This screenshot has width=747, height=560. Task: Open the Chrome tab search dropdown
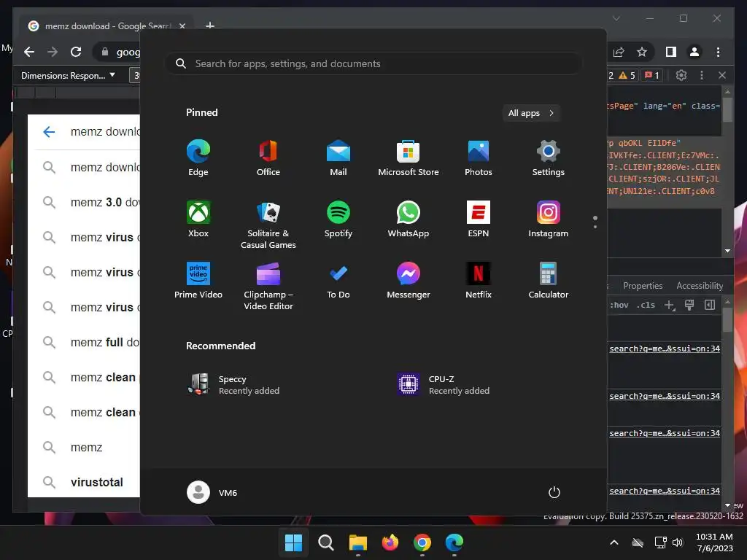(616, 18)
